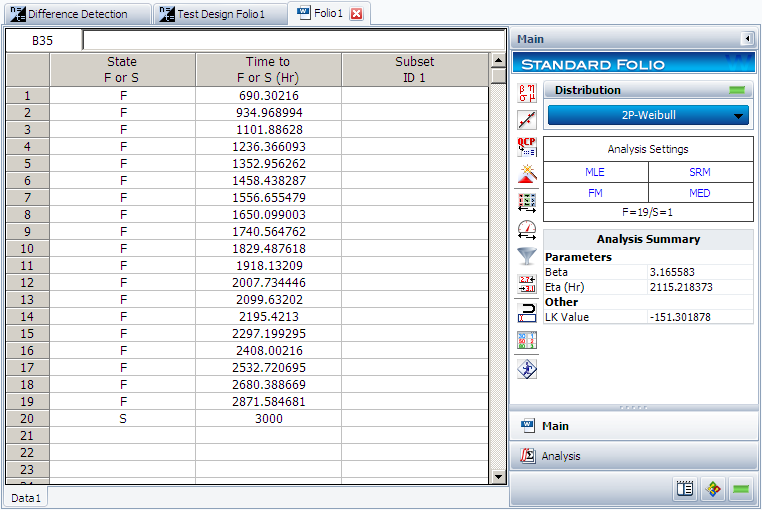Image resolution: width=762 pixels, height=510 pixels.
Task: Click the gauge icon in control panel
Action: [526, 229]
